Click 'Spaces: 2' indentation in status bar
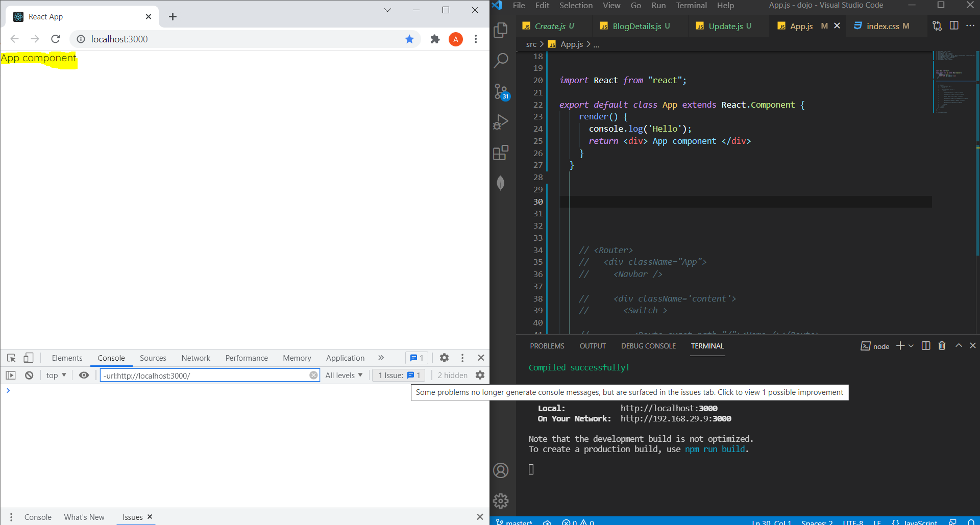The width and height of the screenshot is (980, 525). 817,521
